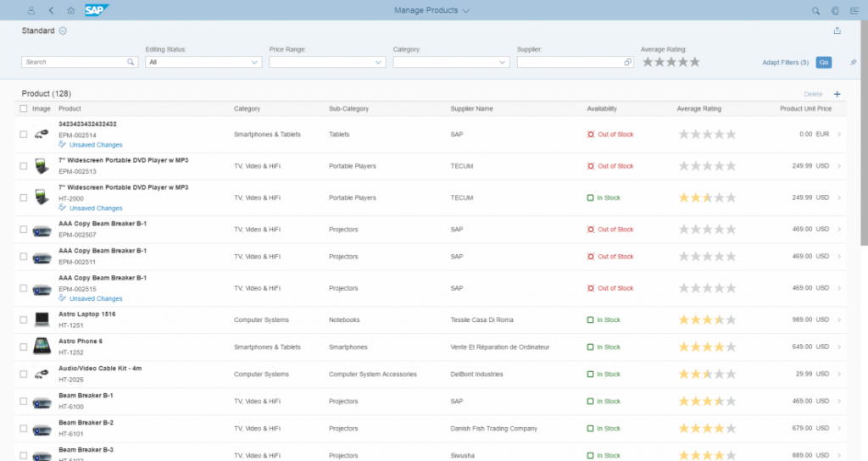Viewport: 868px width, 461px height.
Task: Click the SAP logo
Action: click(x=97, y=10)
